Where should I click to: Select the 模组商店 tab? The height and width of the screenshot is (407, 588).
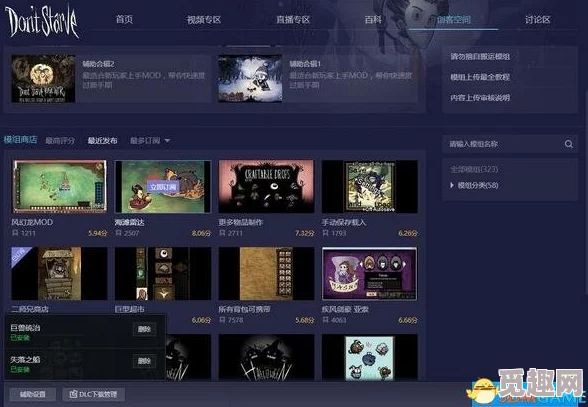click(x=20, y=140)
